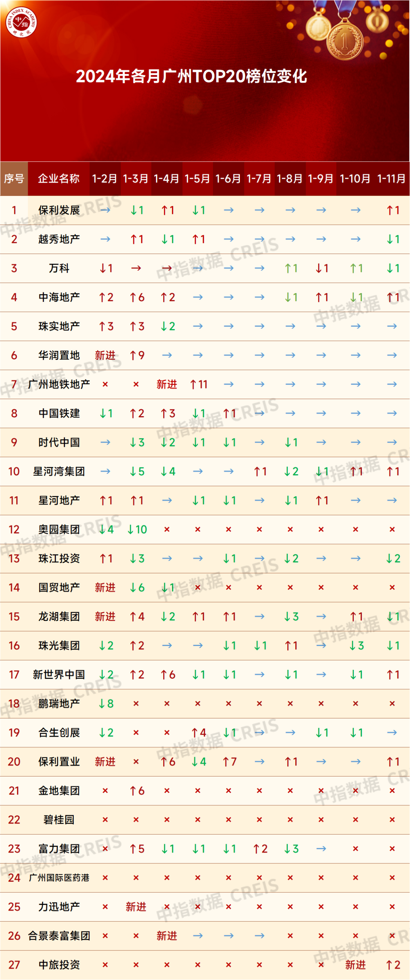
Task: Select company name 金地集团
Action: tap(59, 791)
